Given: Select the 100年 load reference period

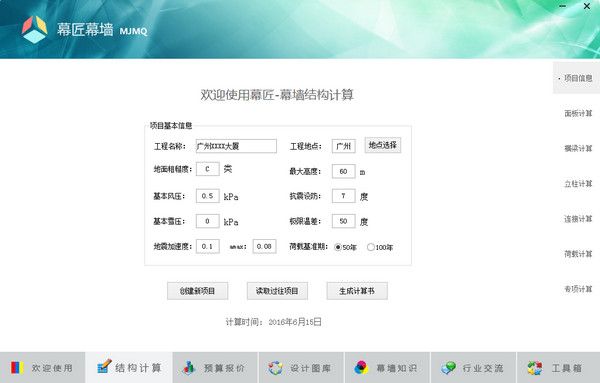Looking at the screenshot, I should [x=370, y=247].
